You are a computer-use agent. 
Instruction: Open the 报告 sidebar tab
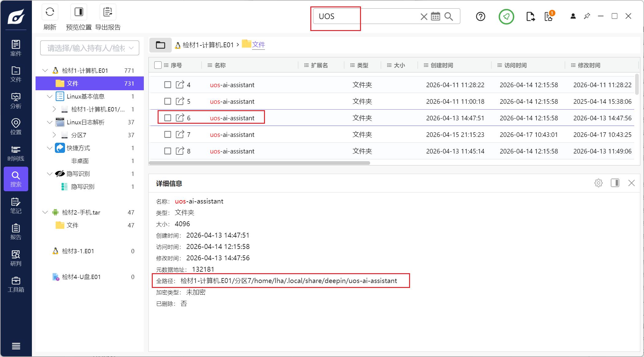click(16, 232)
